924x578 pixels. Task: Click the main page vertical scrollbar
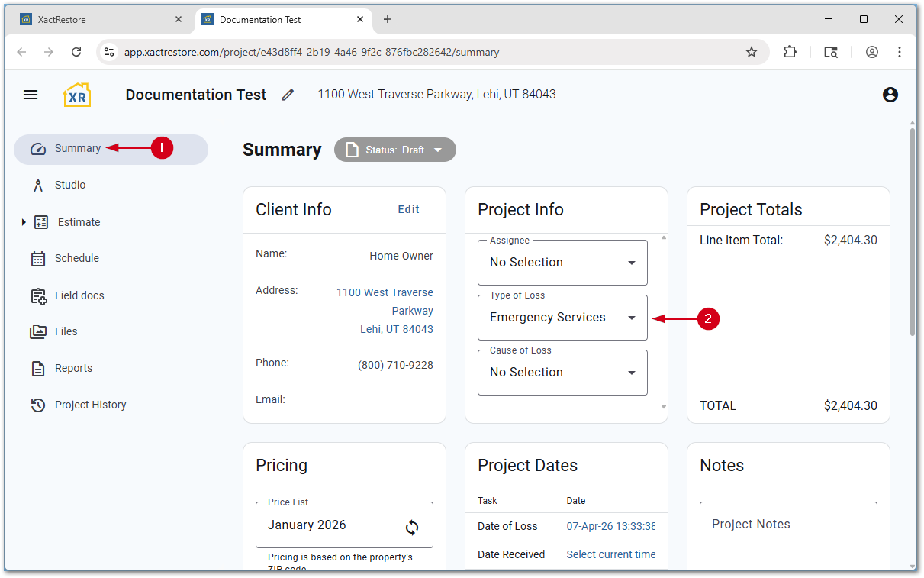(x=912, y=229)
